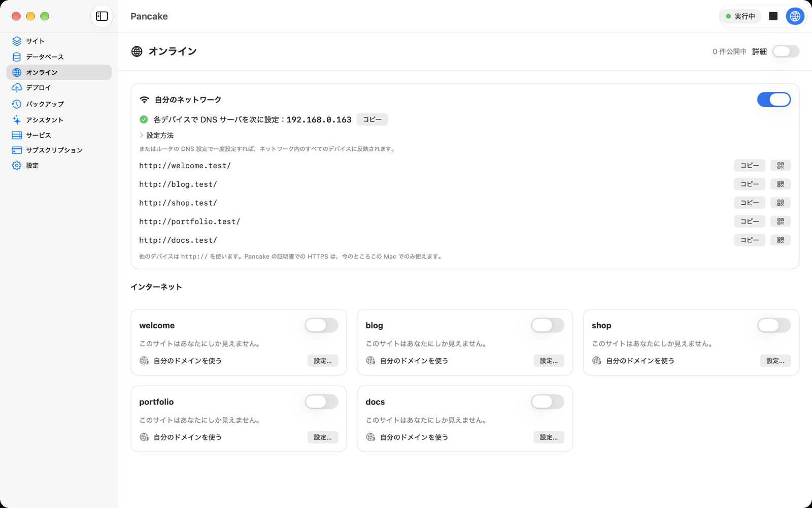Open サービス in the sidebar
Screen dimensions: 812x508
tap(59, 135)
